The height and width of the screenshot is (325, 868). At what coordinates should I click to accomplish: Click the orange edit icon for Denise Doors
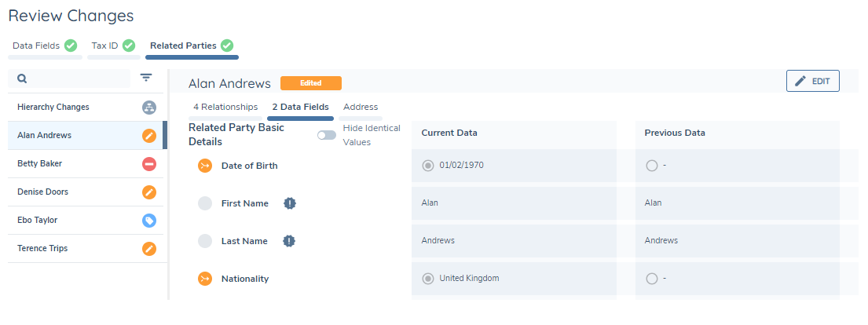(x=149, y=192)
